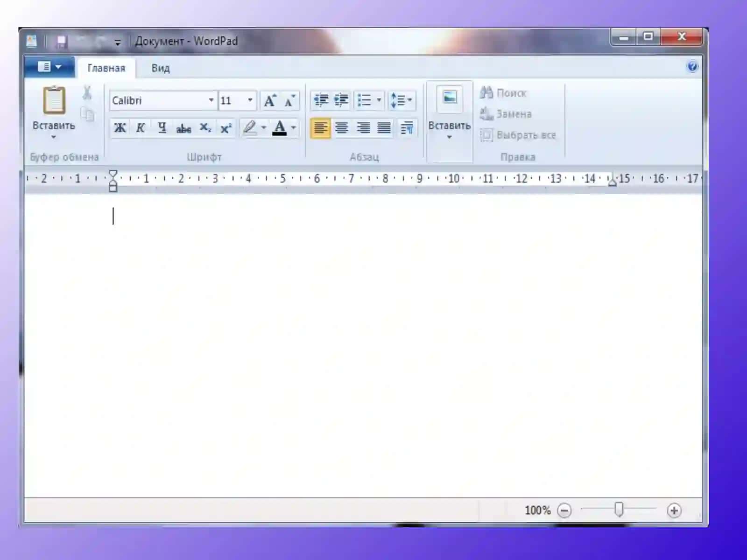
Task: Apply the text highlight color marker
Action: coord(250,127)
